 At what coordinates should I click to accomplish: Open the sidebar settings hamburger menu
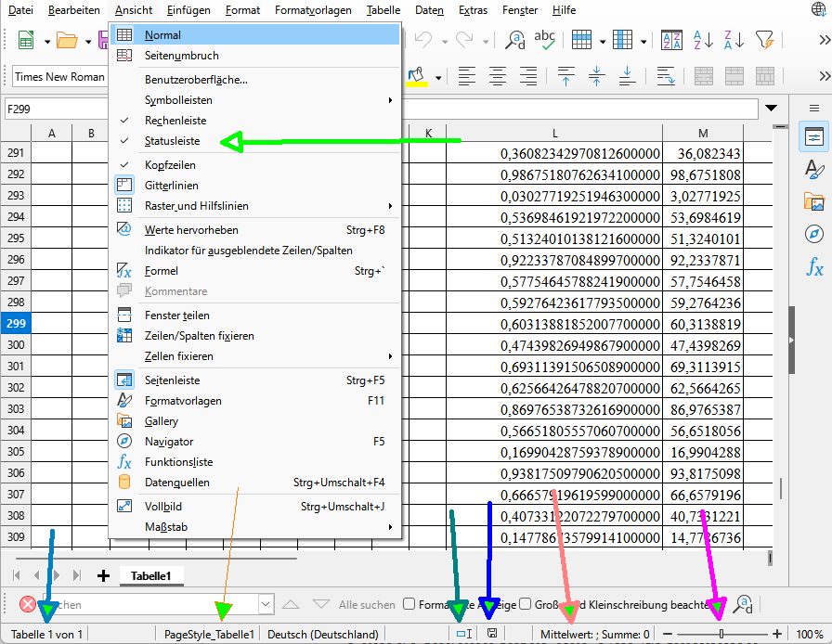[x=814, y=109]
